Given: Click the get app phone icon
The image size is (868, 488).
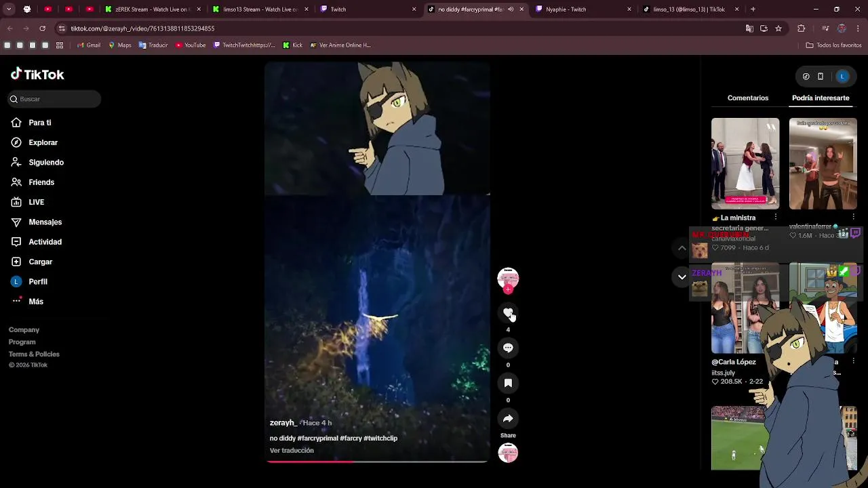Looking at the screenshot, I should click(821, 77).
